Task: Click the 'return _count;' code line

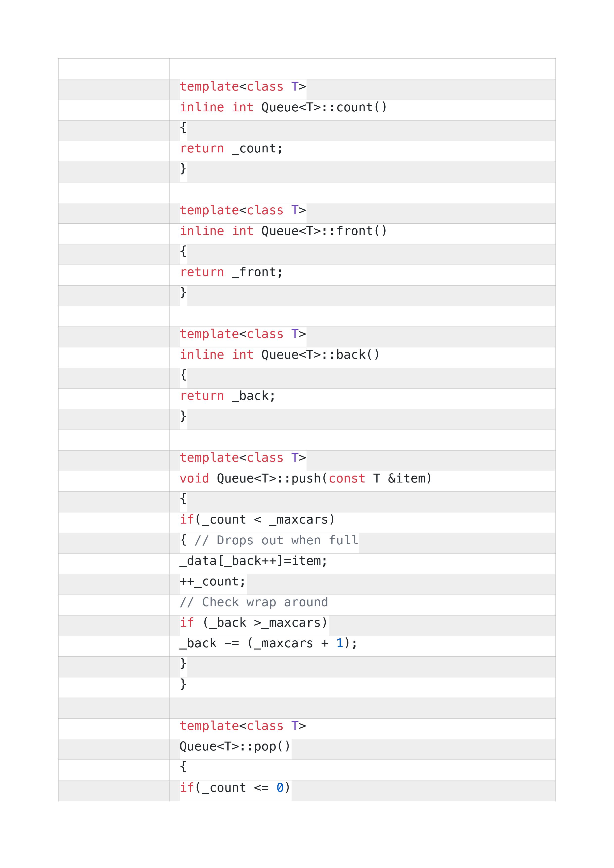Action: 231,148
